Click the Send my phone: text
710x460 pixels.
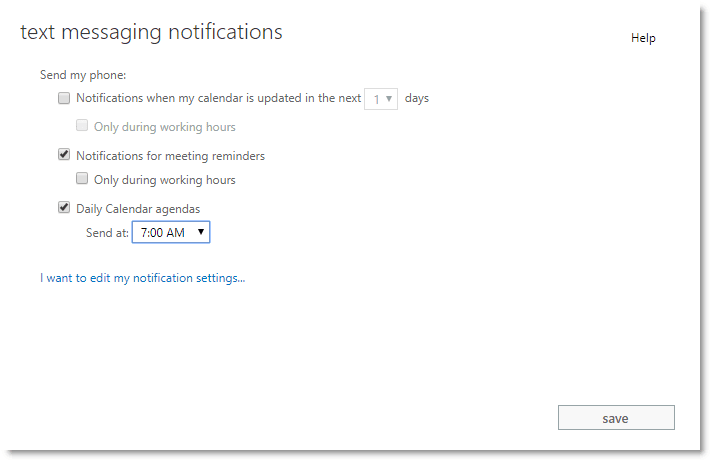pos(83,75)
